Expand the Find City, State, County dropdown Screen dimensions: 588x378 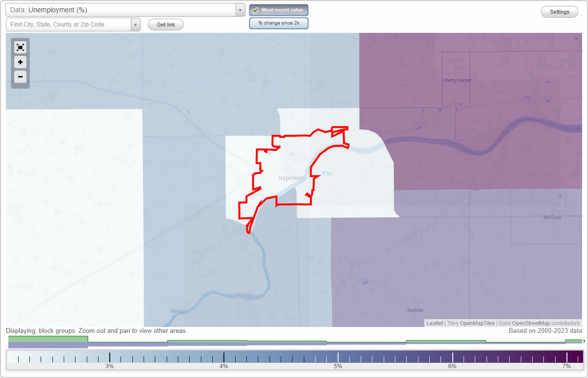135,24
